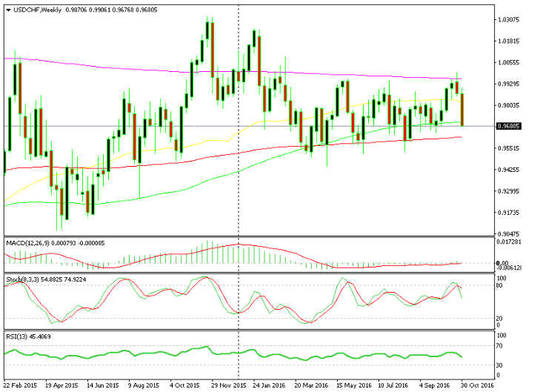Click the Stochastic 80 level label

point(500,285)
